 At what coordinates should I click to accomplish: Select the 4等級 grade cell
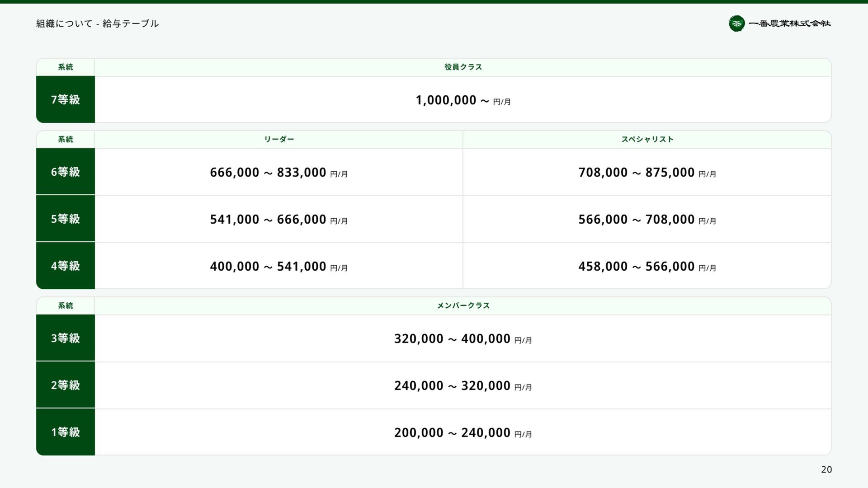(66, 266)
